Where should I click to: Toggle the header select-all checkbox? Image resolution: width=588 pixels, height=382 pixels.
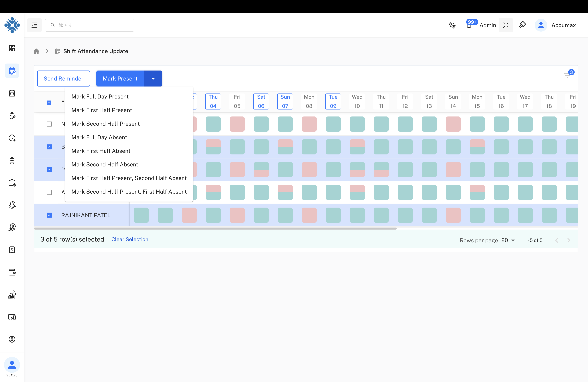(x=49, y=102)
